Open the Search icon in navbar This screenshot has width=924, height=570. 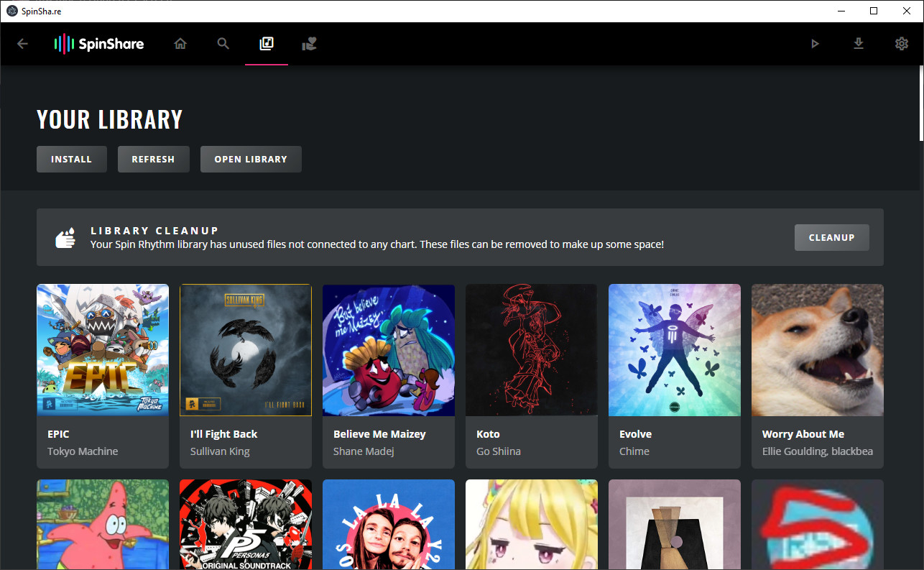pyautogui.click(x=223, y=44)
